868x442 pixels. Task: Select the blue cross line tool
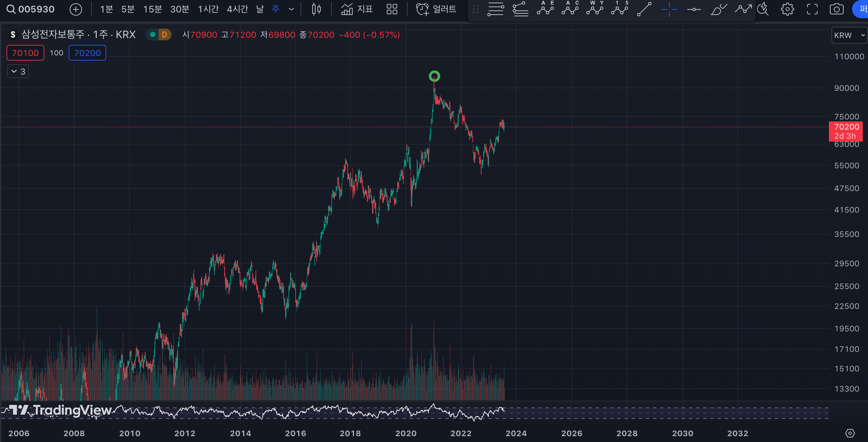click(x=669, y=9)
